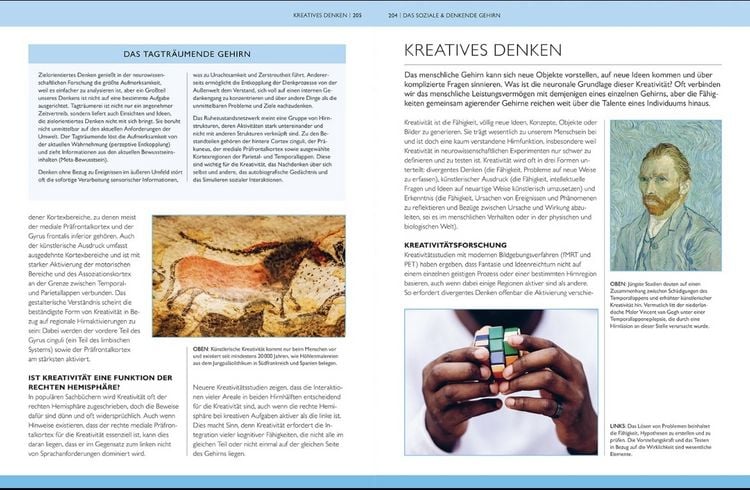Image resolution: width=750 pixels, height=490 pixels.
Task: Click the paragraph starting 'In populären Sachbüchern wird'
Action: tap(103, 425)
